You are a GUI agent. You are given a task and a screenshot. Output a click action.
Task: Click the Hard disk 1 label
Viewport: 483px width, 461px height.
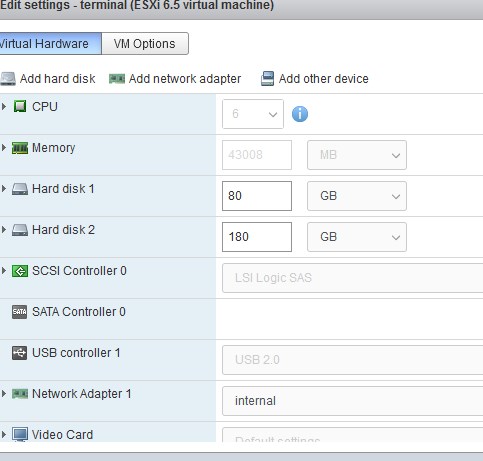coord(63,189)
